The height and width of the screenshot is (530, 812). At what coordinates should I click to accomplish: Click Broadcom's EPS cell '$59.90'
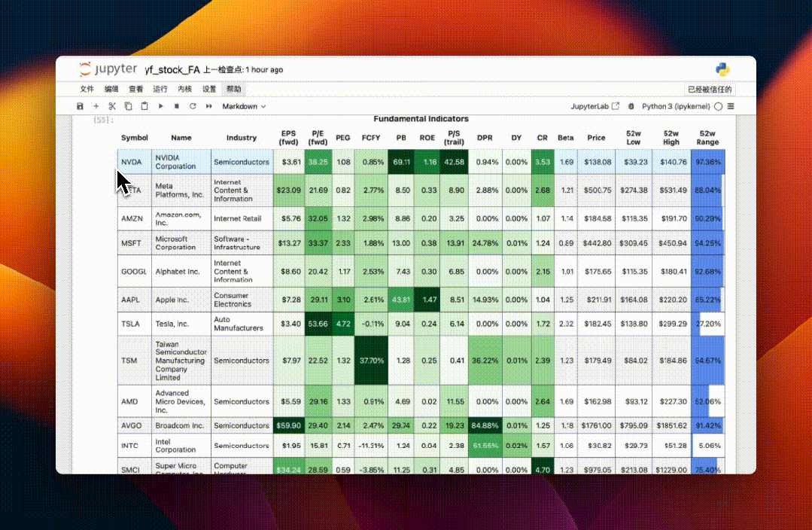point(288,425)
